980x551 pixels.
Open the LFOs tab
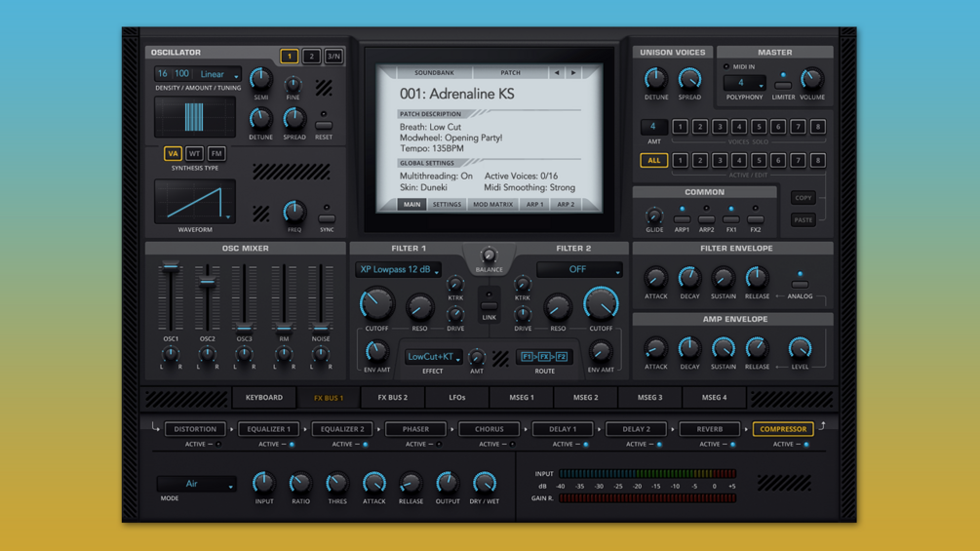(457, 398)
